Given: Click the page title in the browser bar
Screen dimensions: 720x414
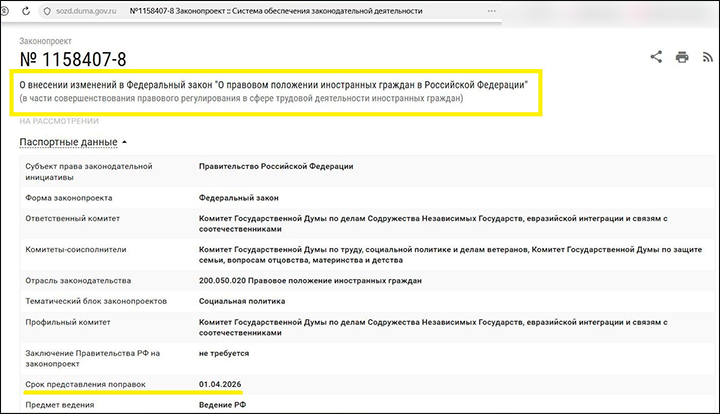Looking at the screenshot, I should 276,10.
